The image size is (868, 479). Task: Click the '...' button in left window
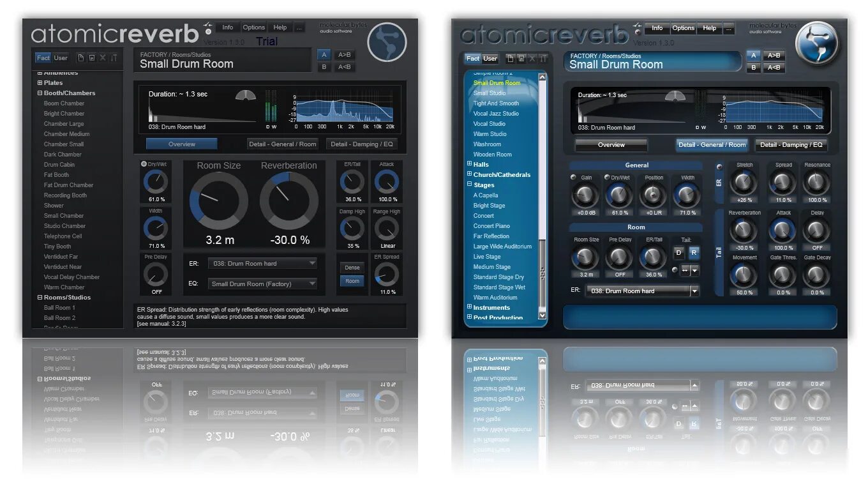[x=299, y=27]
